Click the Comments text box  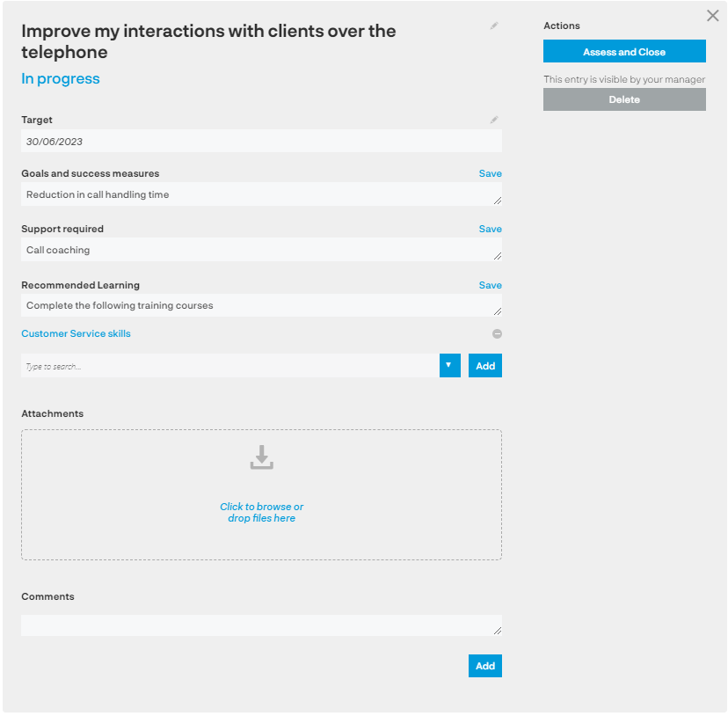click(261, 625)
